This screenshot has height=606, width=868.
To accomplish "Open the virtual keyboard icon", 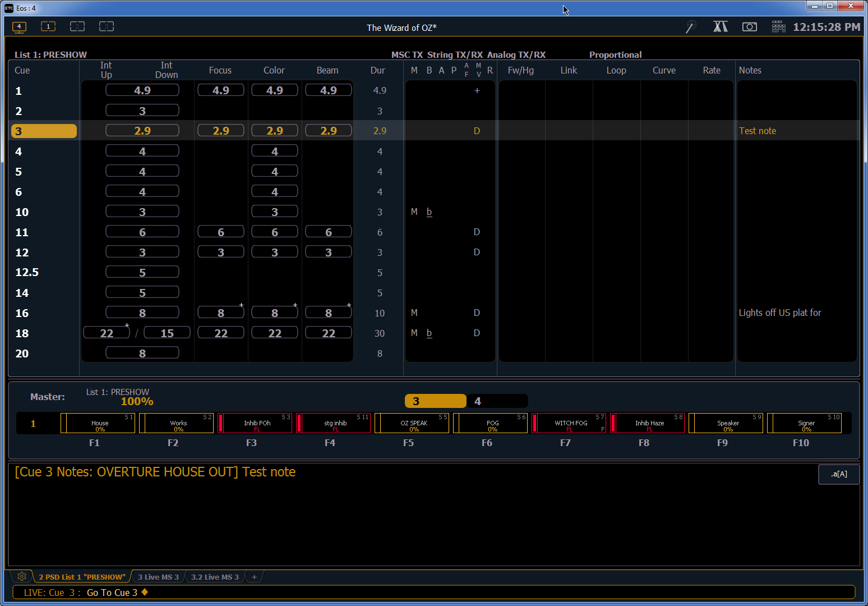I will coord(779,26).
